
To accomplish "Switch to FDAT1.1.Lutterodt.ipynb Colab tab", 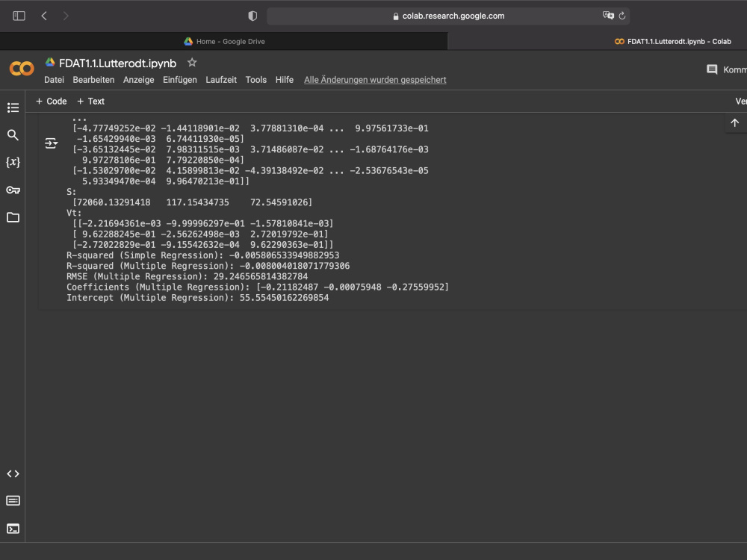I will pyautogui.click(x=673, y=41).
